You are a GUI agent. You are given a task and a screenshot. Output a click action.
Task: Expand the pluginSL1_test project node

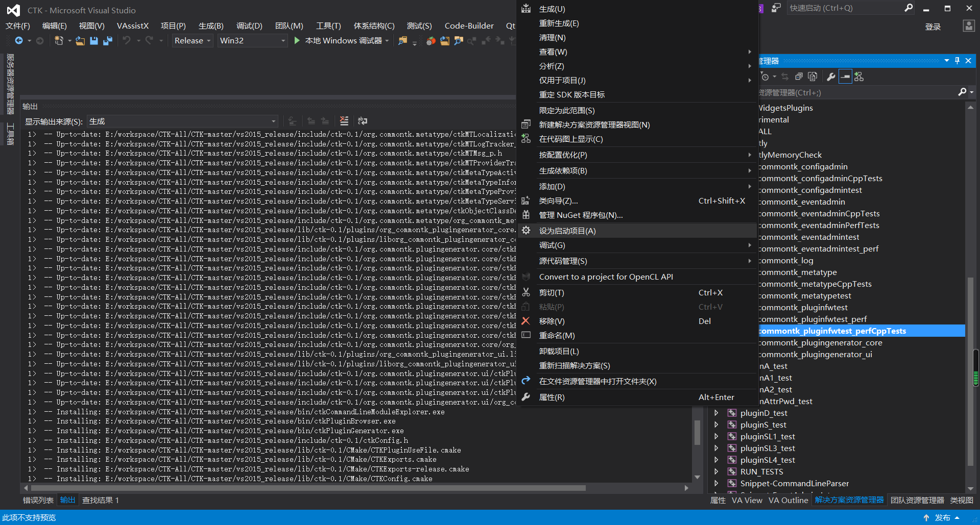(x=716, y=436)
